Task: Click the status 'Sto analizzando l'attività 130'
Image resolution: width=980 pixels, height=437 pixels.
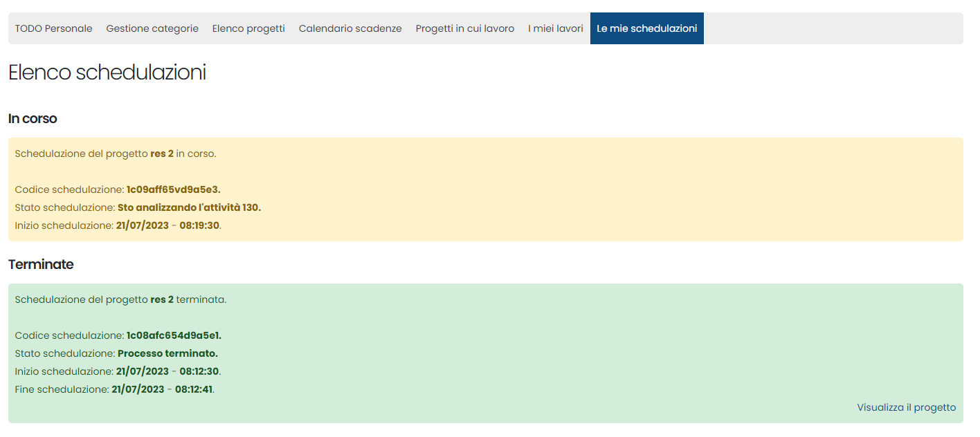Action: point(189,207)
